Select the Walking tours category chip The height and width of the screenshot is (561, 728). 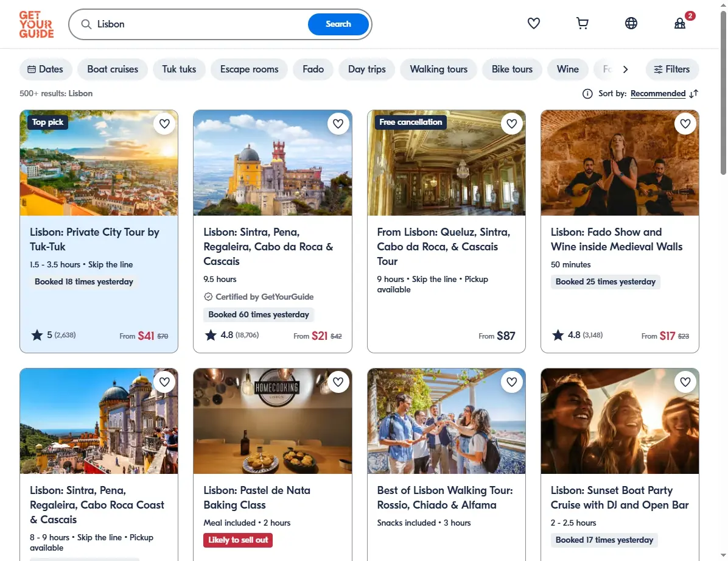[439, 69]
